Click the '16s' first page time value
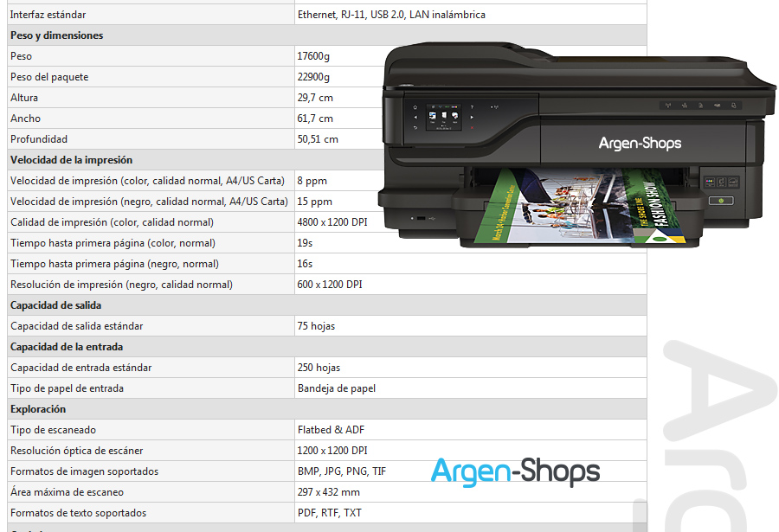 (305, 264)
